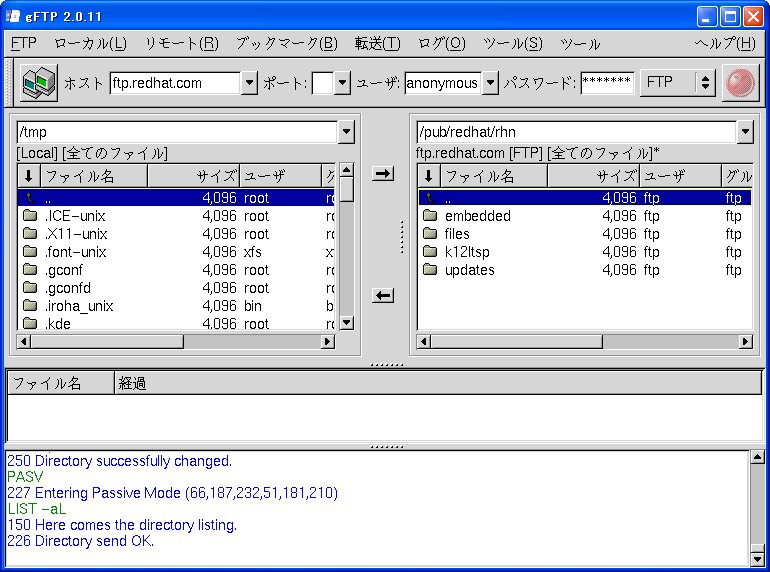770x572 pixels.
Task: Select the k12ltsp folder icon
Action: 430,252
